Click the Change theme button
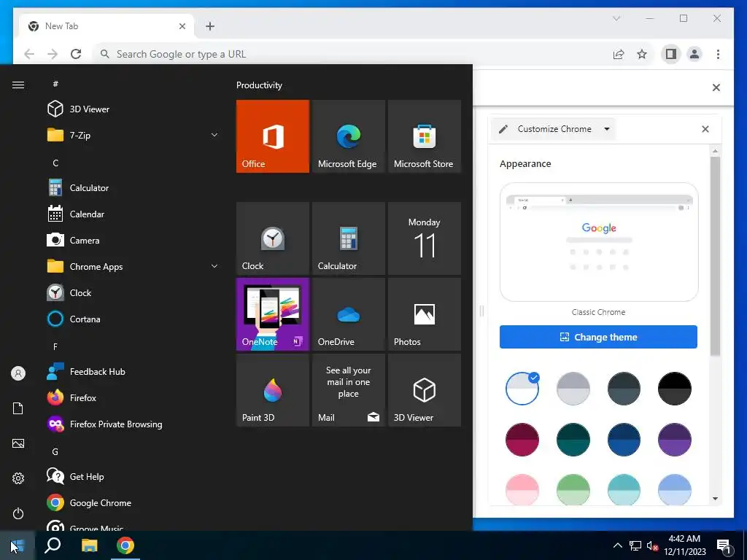This screenshot has height=560, width=747. click(x=598, y=337)
